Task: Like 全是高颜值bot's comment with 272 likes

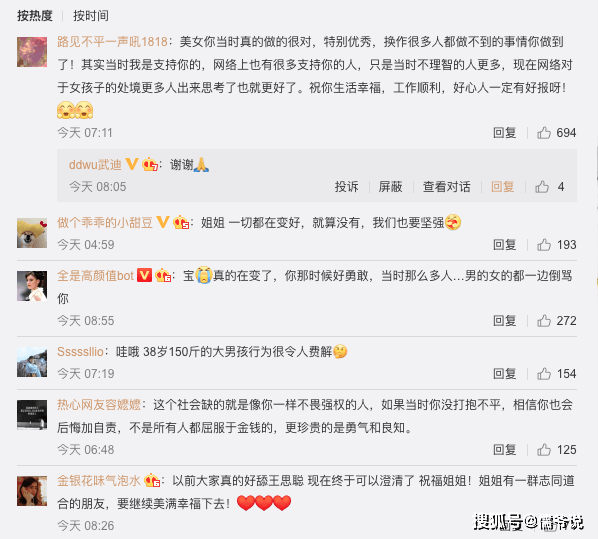Action: pos(544,321)
